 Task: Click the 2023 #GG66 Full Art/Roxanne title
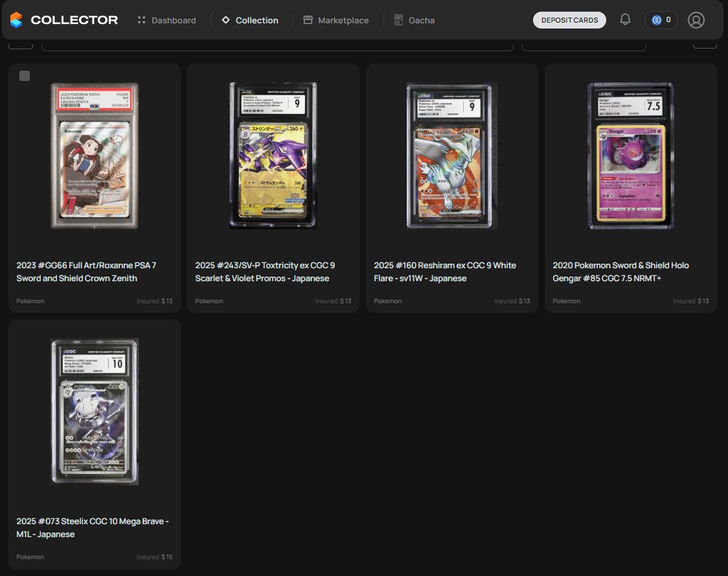point(86,271)
